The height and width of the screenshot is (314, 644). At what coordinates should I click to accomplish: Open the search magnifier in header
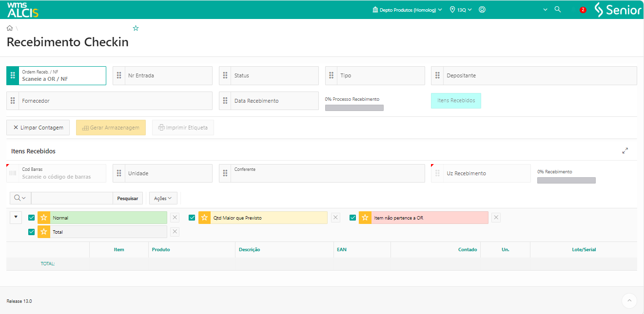558,9
